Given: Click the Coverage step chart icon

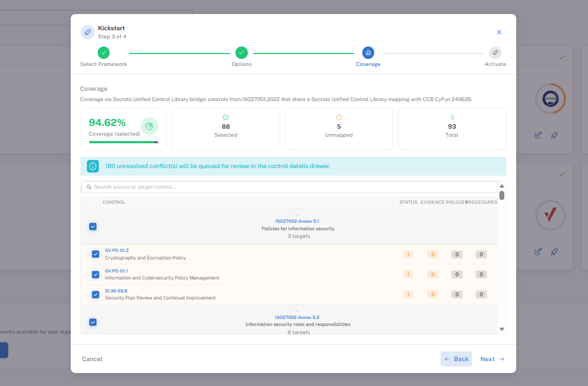Looking at the screenshot, I should point(368,53).
